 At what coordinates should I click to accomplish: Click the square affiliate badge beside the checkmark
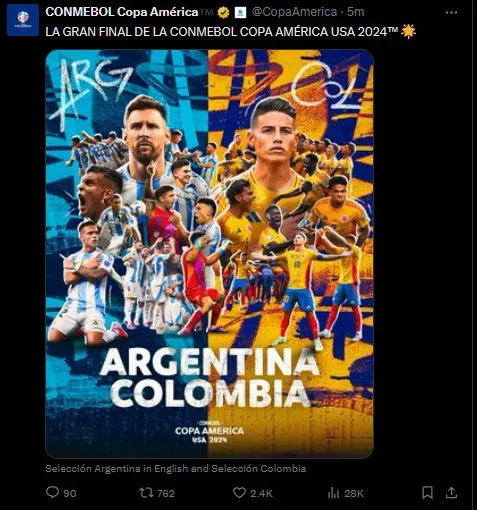point(240,13)
